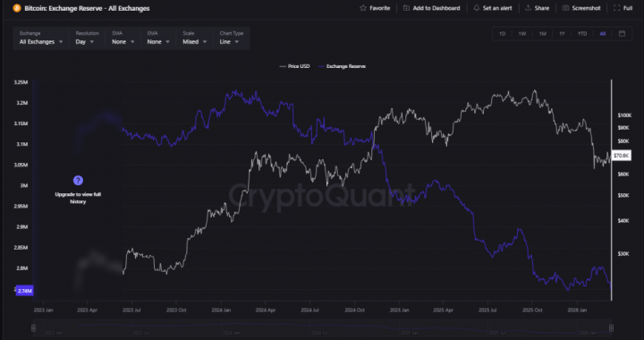Click the 2025 Oct x-axis label

pos(532,310)
